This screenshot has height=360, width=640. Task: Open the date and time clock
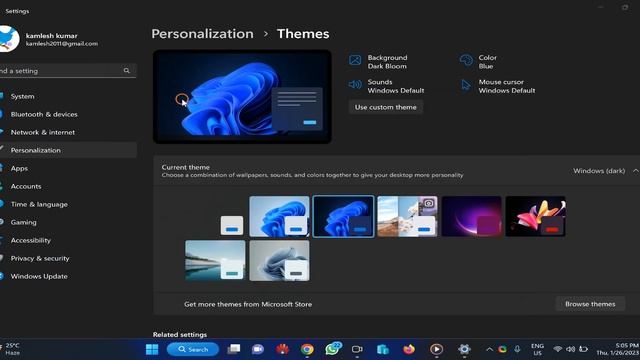[x=618, y=349]
